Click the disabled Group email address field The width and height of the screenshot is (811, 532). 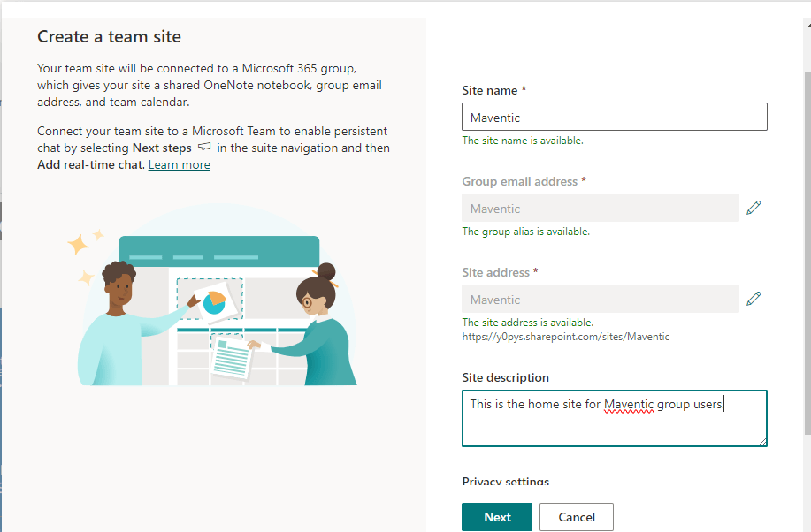point(600,207)
